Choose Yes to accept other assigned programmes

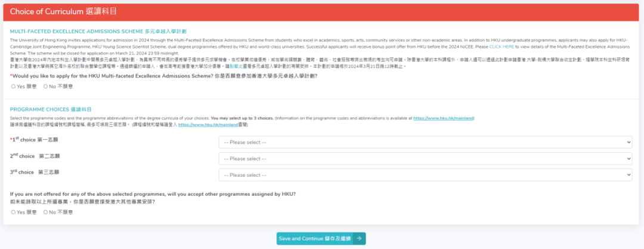[x=13, y=213]
